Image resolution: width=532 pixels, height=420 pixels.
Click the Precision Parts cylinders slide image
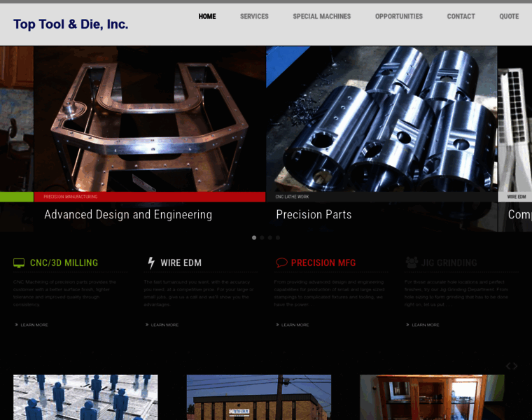[381, 119]
